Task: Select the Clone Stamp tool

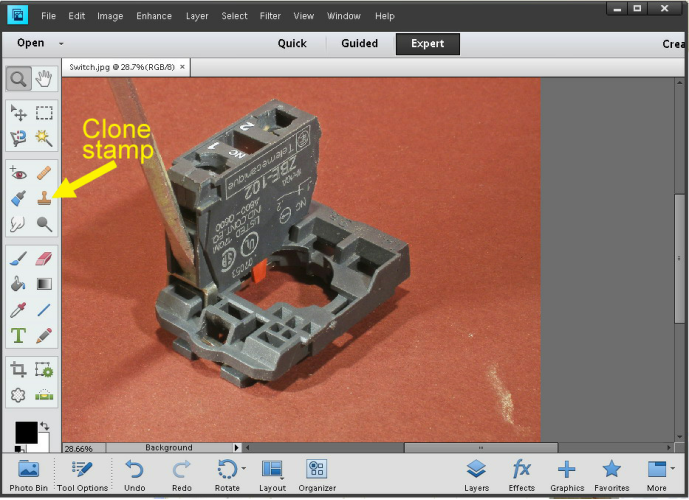Action: 44,198
